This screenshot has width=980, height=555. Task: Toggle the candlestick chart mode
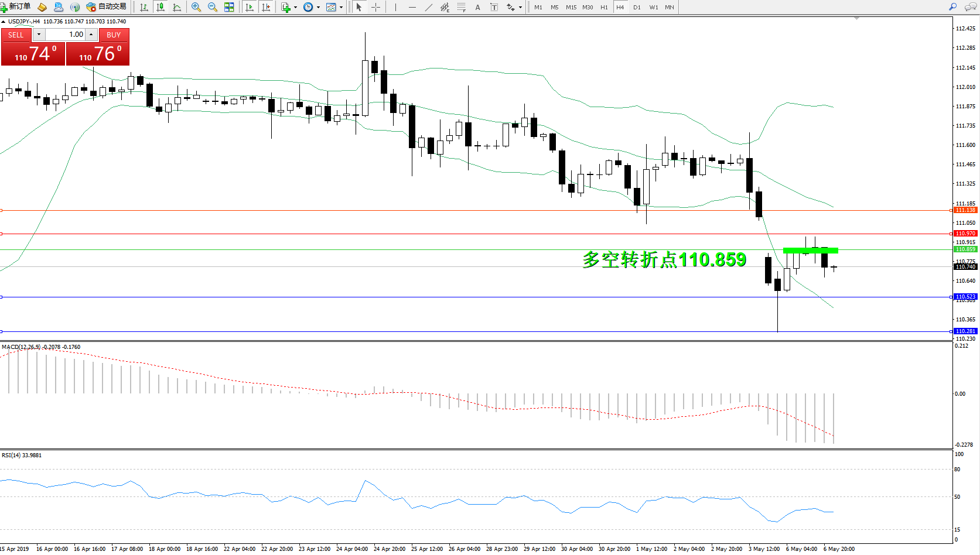click(160, 7)
